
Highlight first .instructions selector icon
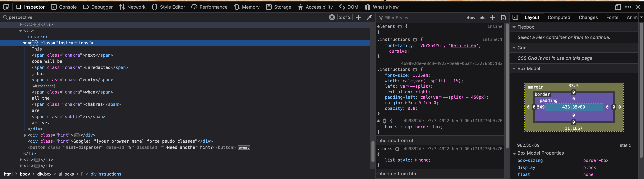[x=415, y=40]
